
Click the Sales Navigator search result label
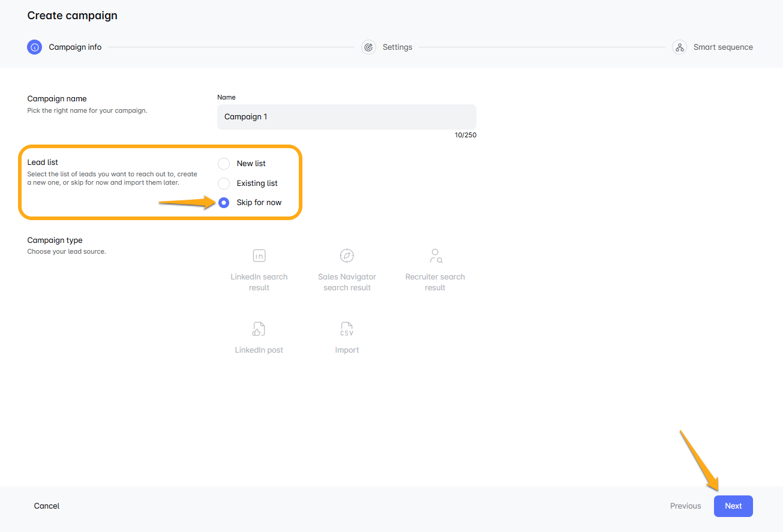tap(347, 282)
